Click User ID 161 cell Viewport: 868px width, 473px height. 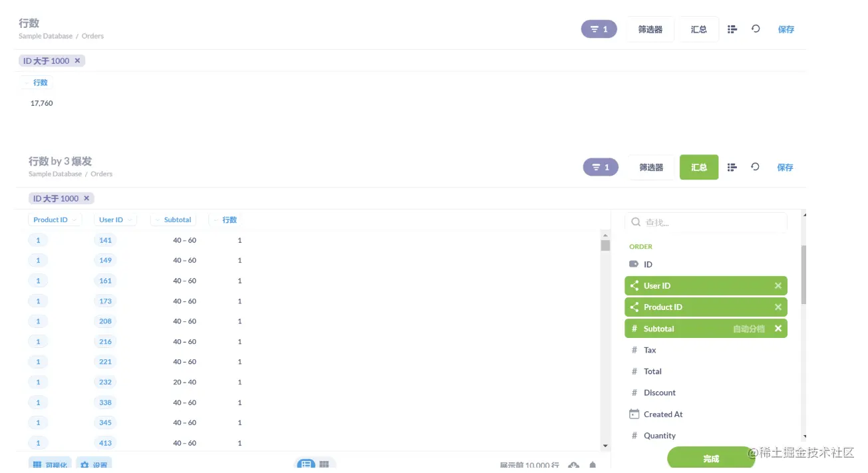coord(105,281)
